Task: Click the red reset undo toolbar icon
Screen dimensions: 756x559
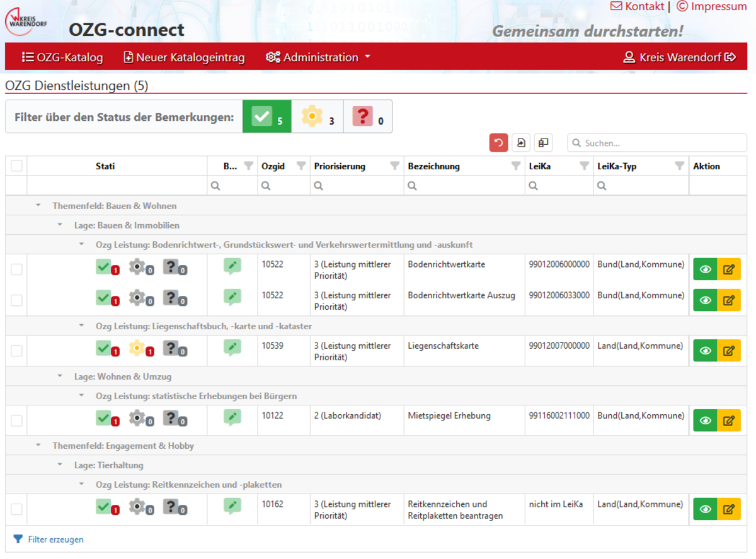Action: coord(498,143)
